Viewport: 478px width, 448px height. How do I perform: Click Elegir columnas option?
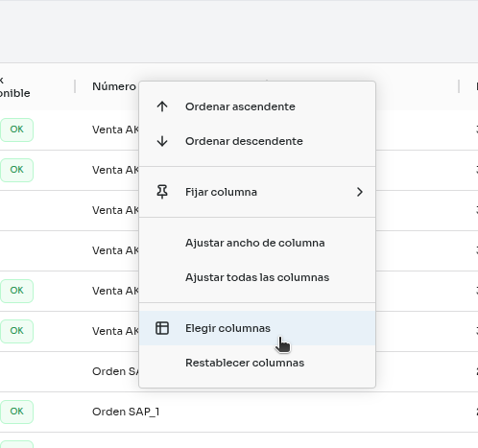[x=257, y=328]
